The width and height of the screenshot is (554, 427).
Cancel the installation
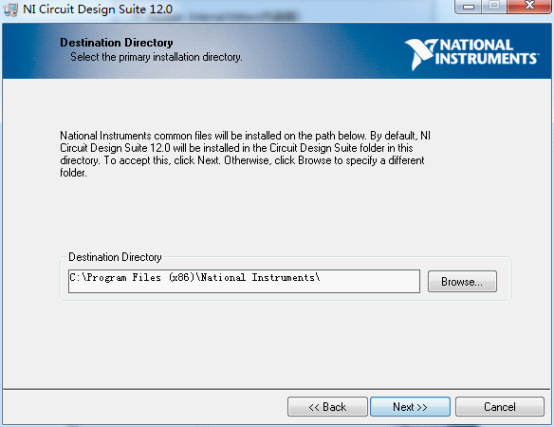500,407
